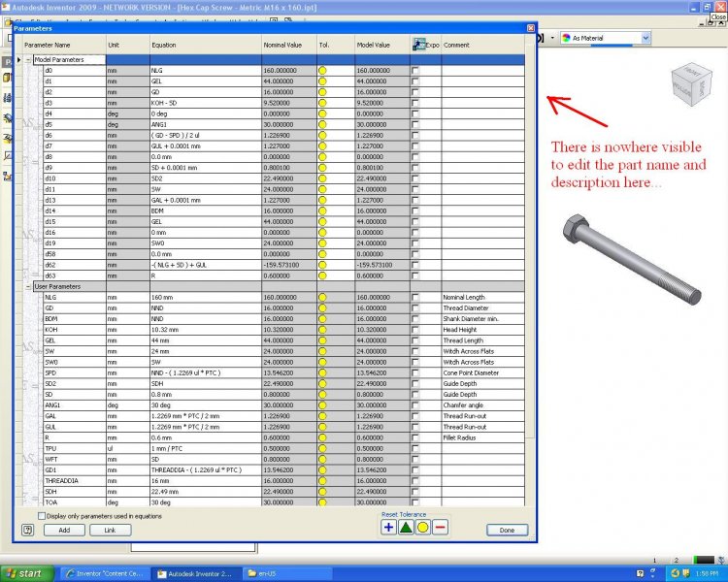Check the export box for d0
Viewport: 728px width, 582px height.
[x=415, y=71]
